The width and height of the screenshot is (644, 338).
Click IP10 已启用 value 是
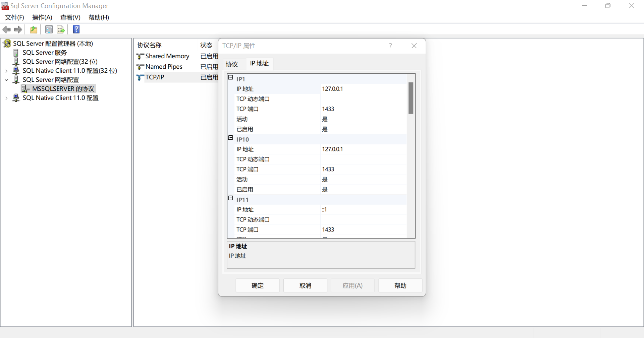(x=364, y=189)
